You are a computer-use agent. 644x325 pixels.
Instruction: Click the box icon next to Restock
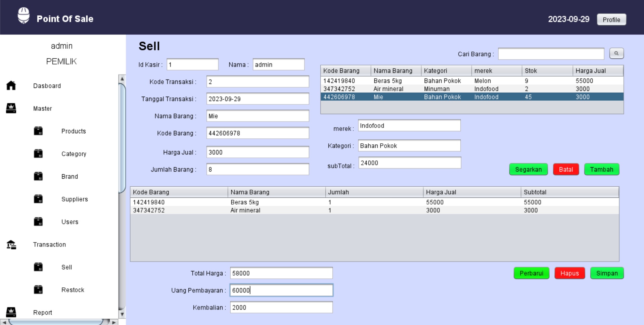[38, 289]
